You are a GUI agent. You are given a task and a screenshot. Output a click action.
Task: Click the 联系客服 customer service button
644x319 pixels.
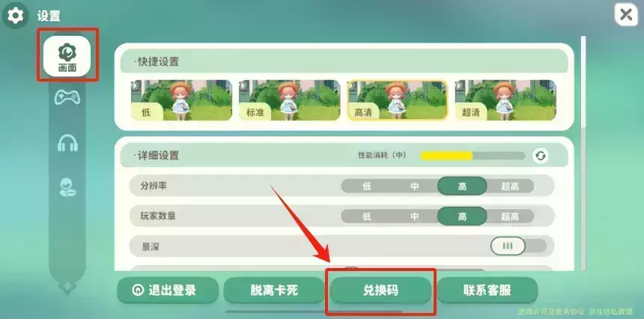click(x=487, y=291)
